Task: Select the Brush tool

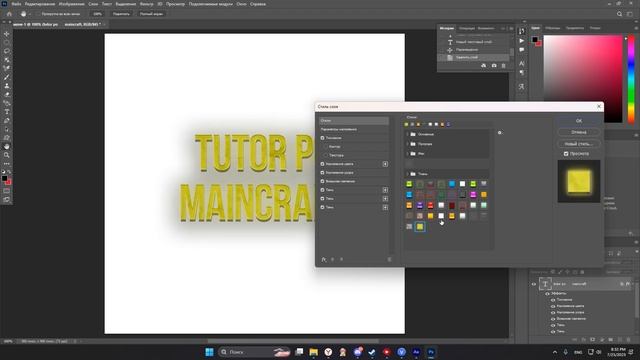Action: click(7, 77)
